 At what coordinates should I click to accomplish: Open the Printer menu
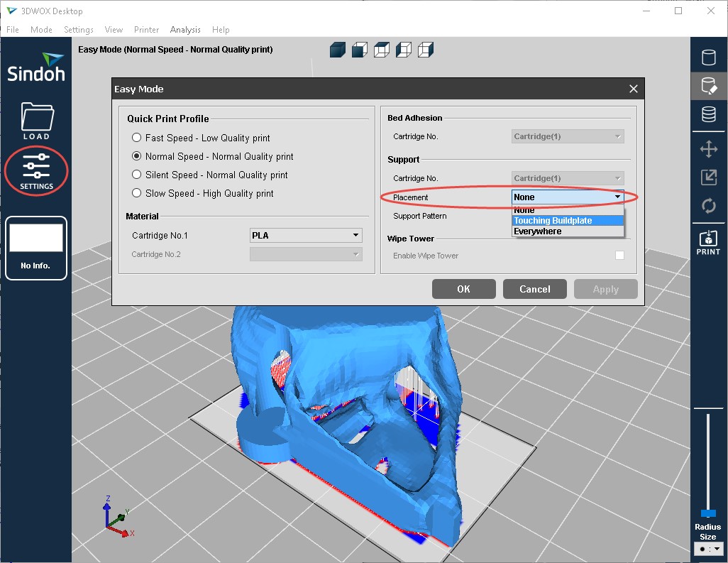pos(146,30)
